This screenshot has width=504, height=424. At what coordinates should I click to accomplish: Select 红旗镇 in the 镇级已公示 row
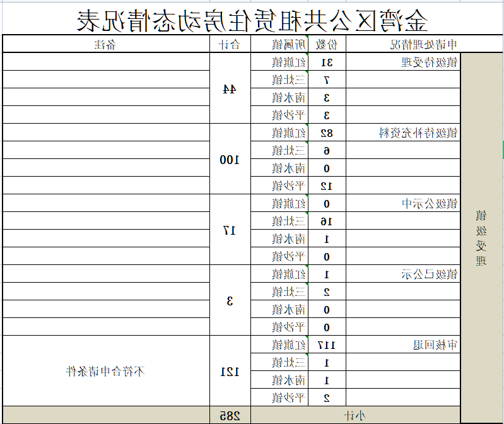pyautogui.click(x=279, y=274)
